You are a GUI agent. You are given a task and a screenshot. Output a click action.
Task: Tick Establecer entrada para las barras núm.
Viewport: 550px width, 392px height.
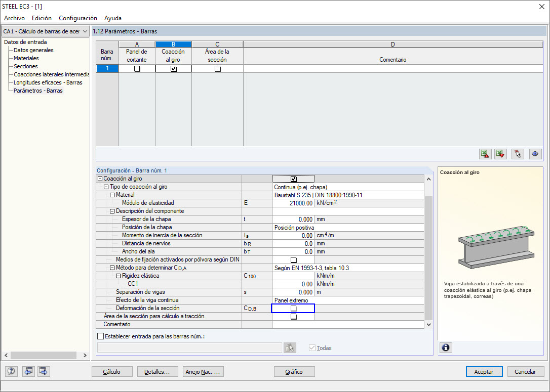coord(101,336)
